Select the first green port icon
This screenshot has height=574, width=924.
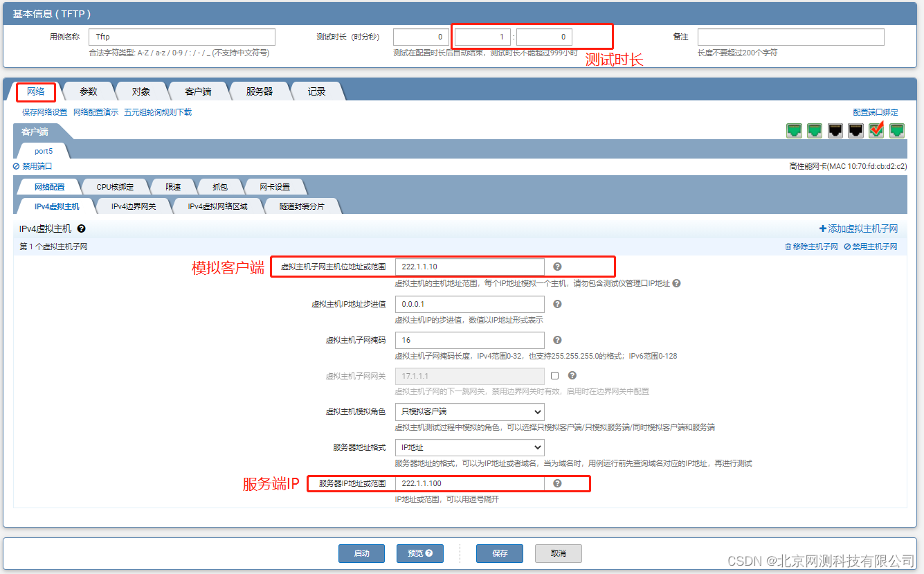pyautogui.click(x=794, y=130)
